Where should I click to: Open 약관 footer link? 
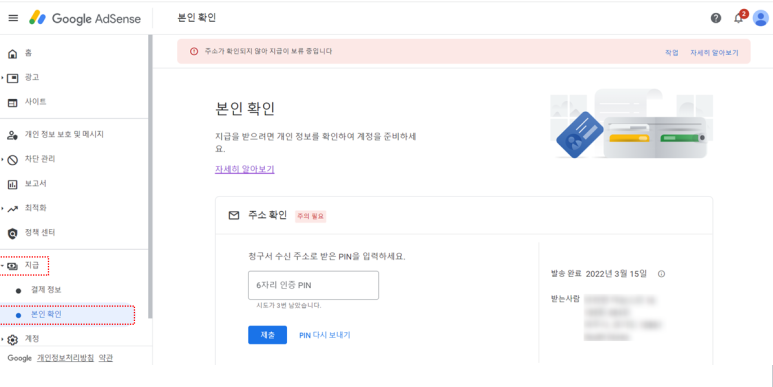pos(105,358)
